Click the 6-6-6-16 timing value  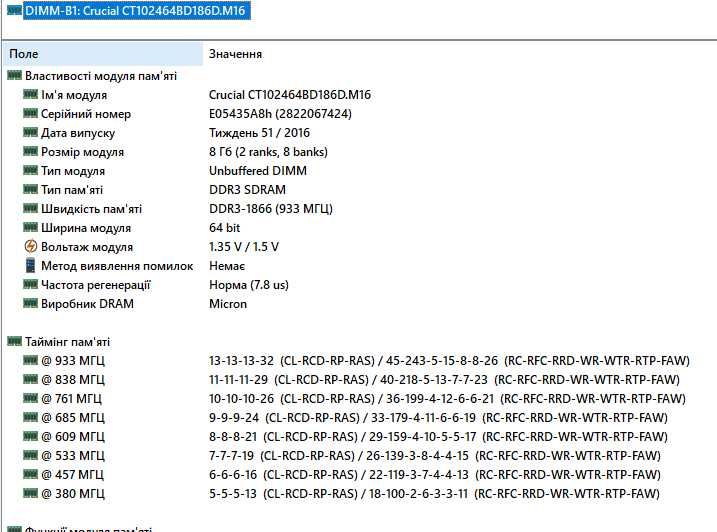(233, 475)
